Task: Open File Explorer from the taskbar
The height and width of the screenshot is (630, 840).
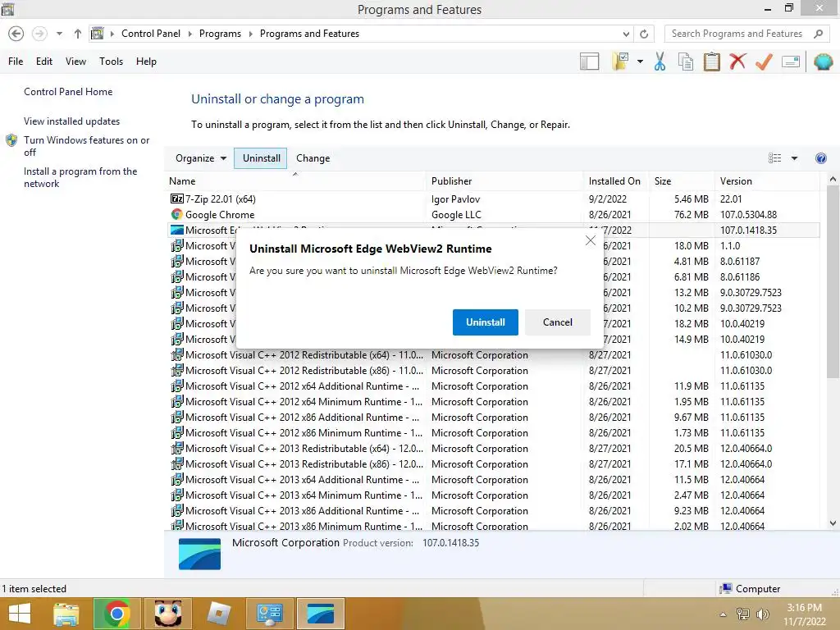Action: (x=66, y=614)
